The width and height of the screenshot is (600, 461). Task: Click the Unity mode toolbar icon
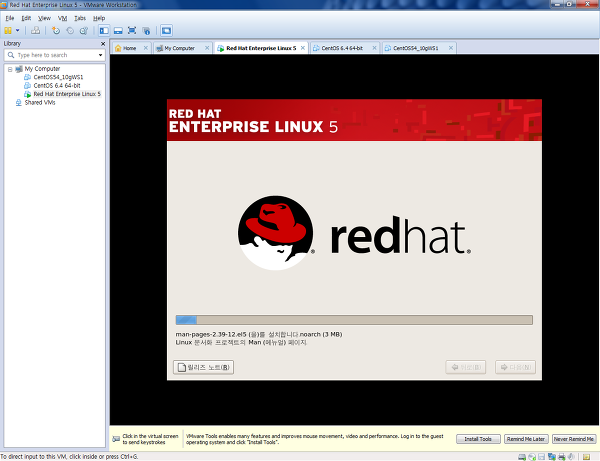pyautogui.click(x=146, y=30)
